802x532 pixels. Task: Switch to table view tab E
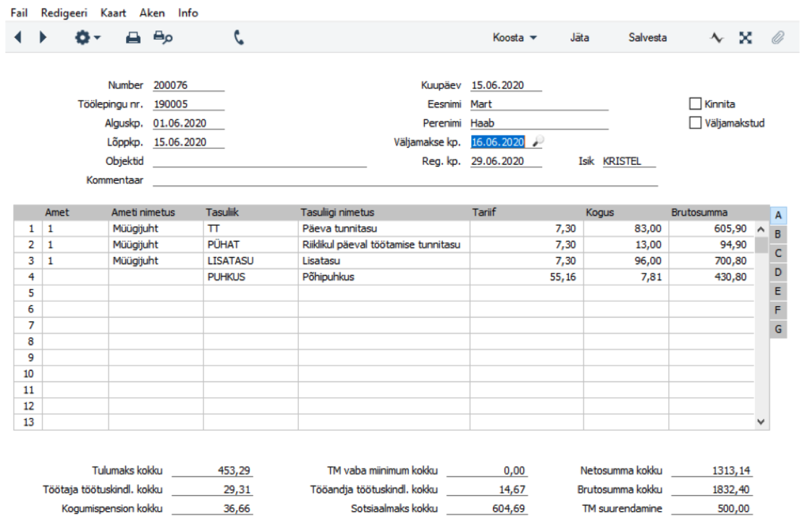tap(778, 291)
